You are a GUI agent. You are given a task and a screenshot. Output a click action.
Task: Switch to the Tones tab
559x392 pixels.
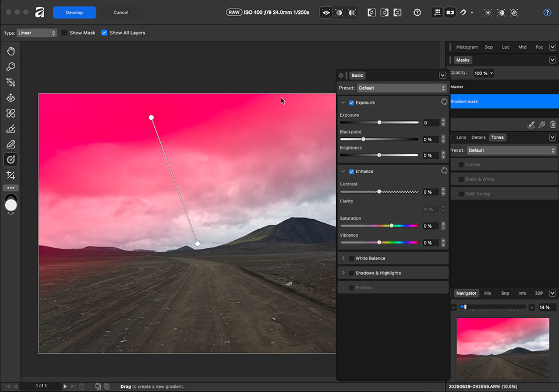coord(497,137)
